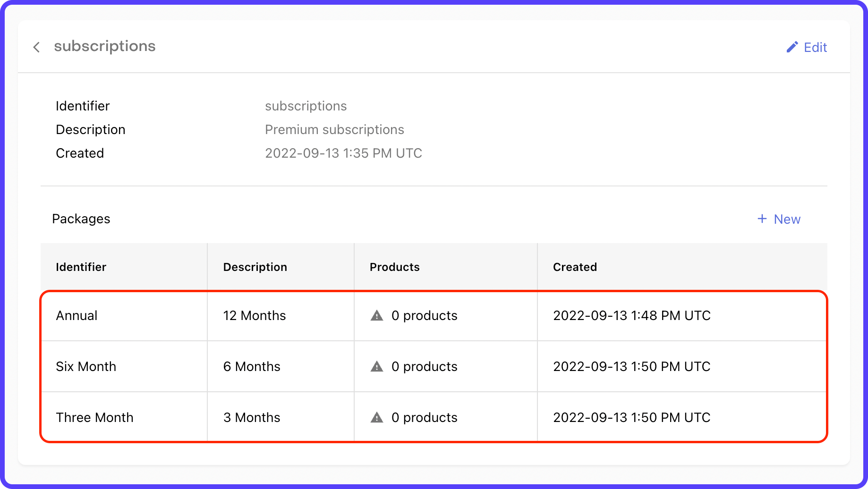
Task: Click the Description column header
Action: pyautogui.click(x=255, y=267)
